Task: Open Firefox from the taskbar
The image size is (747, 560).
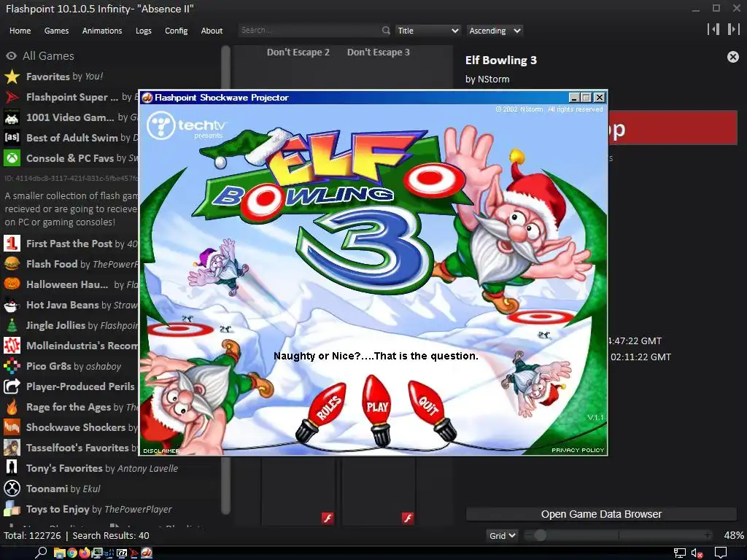Action: click(85, 553)
